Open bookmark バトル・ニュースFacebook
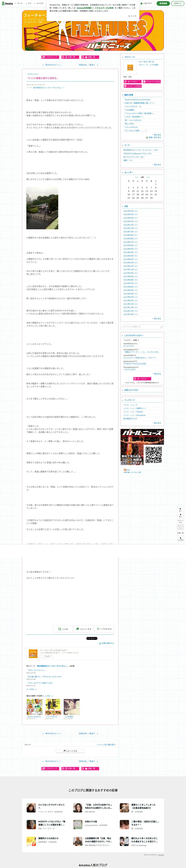This screenshot has height=868, width=186. click(134, 415)
